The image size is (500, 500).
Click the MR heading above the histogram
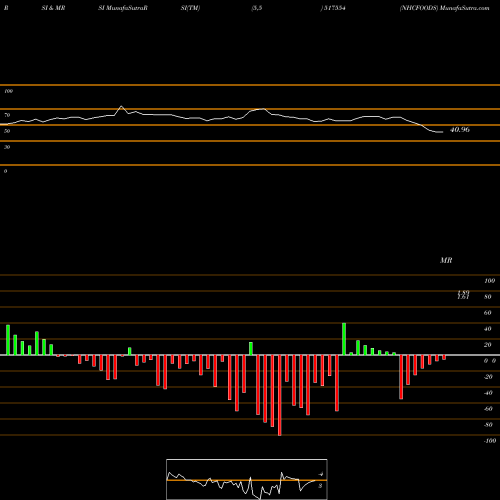(446, 260)
